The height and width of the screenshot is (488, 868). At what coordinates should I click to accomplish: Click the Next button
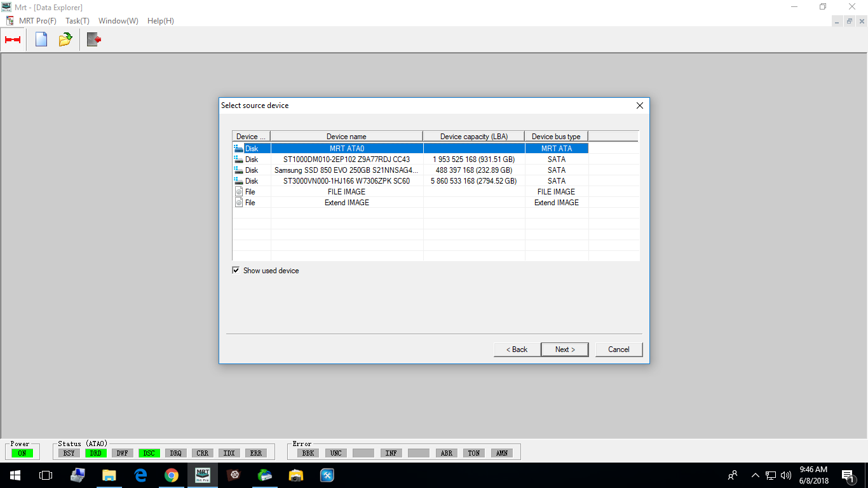(564, 349)
